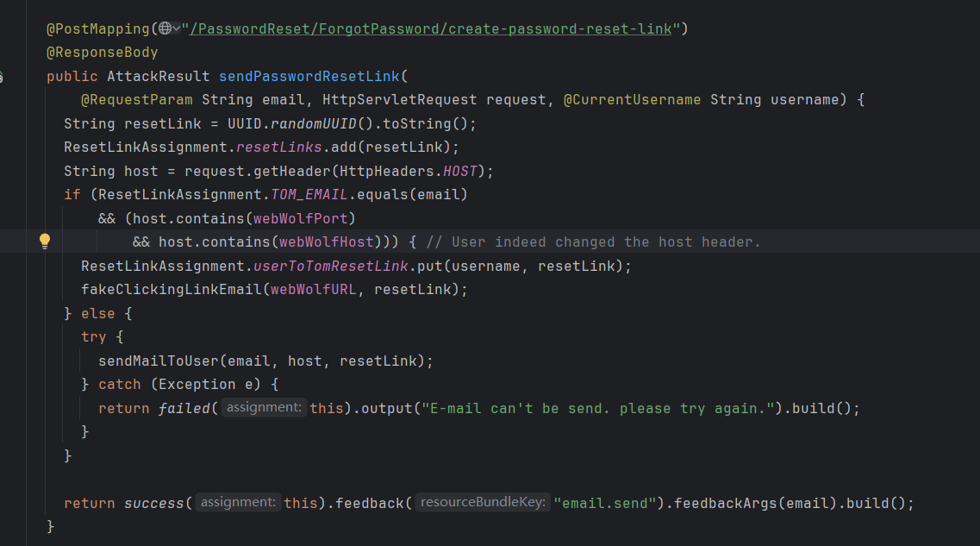Click the HttpHeaders HOST constant
980x546 pixels.
[459, 171]
